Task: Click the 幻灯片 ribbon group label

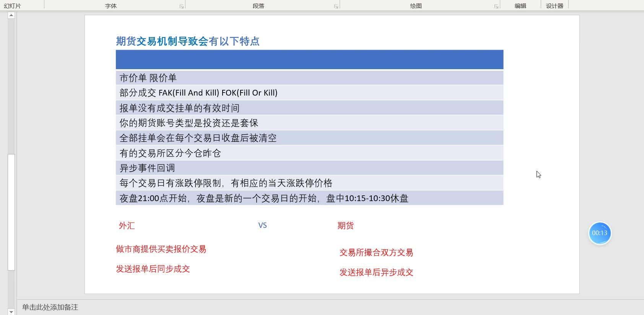Action: (13, 6)
